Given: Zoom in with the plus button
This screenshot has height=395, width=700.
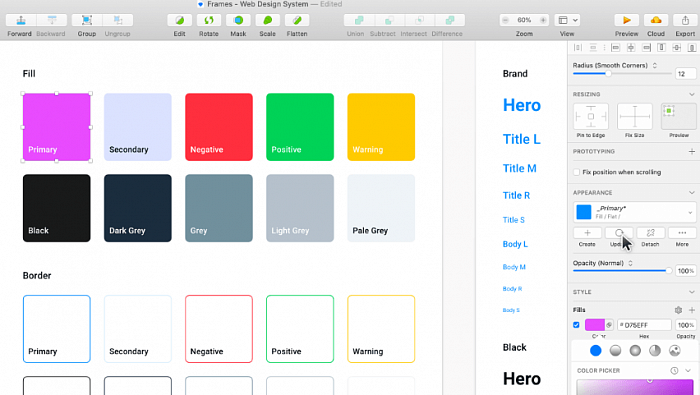Looking at the screenshot, I should tap(543, 20).
